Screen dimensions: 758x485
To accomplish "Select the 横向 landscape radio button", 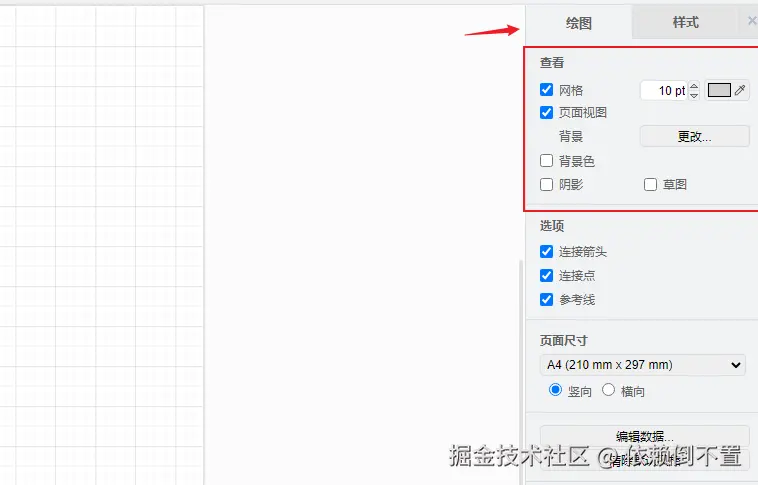I will pos(608,390).
